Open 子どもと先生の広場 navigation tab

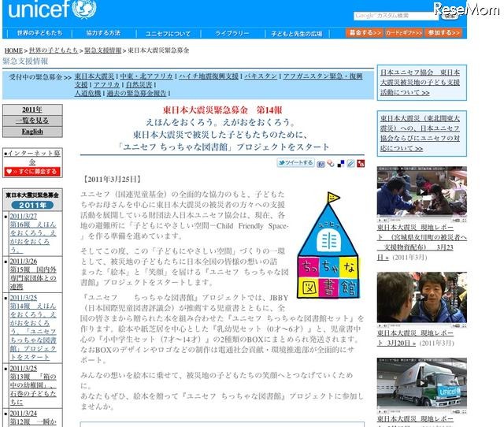click(x=297, y=33)
